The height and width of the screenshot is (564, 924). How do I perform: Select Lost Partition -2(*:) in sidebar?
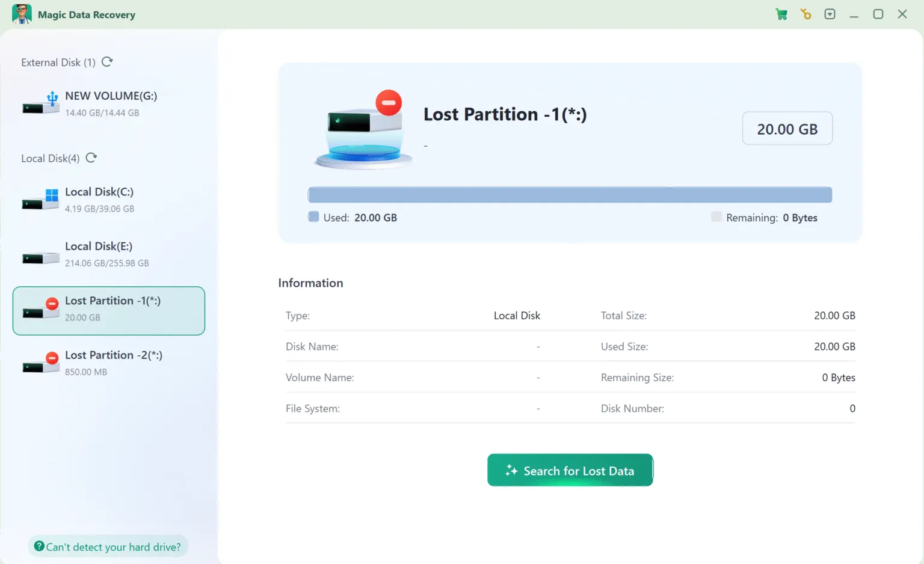(109, 363)
